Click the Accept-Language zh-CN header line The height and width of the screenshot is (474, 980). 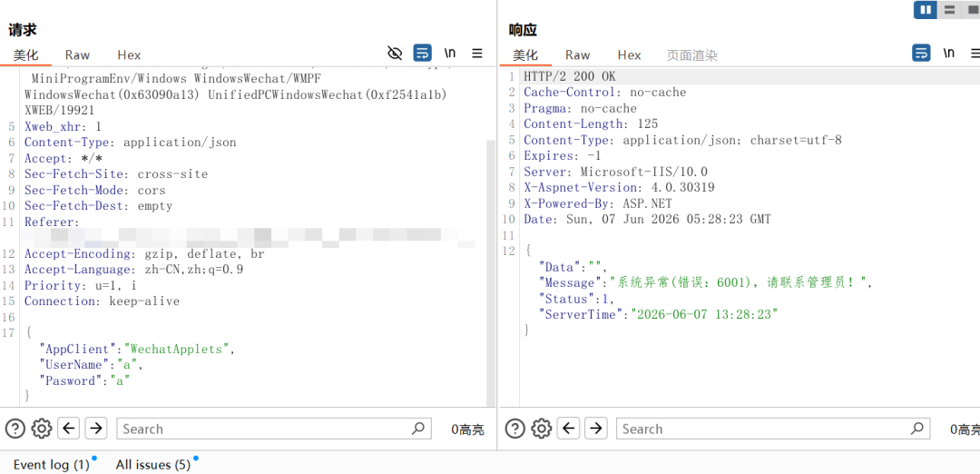click(x=133, y=270)
